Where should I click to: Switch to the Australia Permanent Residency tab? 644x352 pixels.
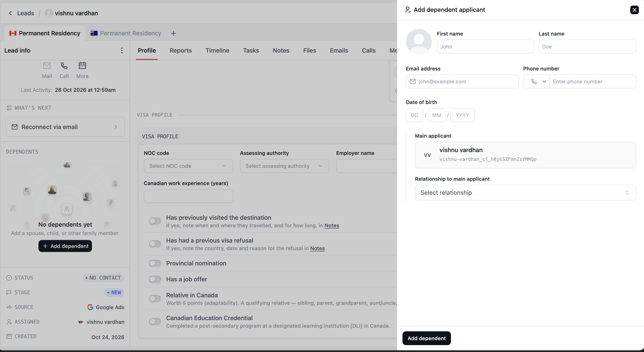(x=126, y=33)
